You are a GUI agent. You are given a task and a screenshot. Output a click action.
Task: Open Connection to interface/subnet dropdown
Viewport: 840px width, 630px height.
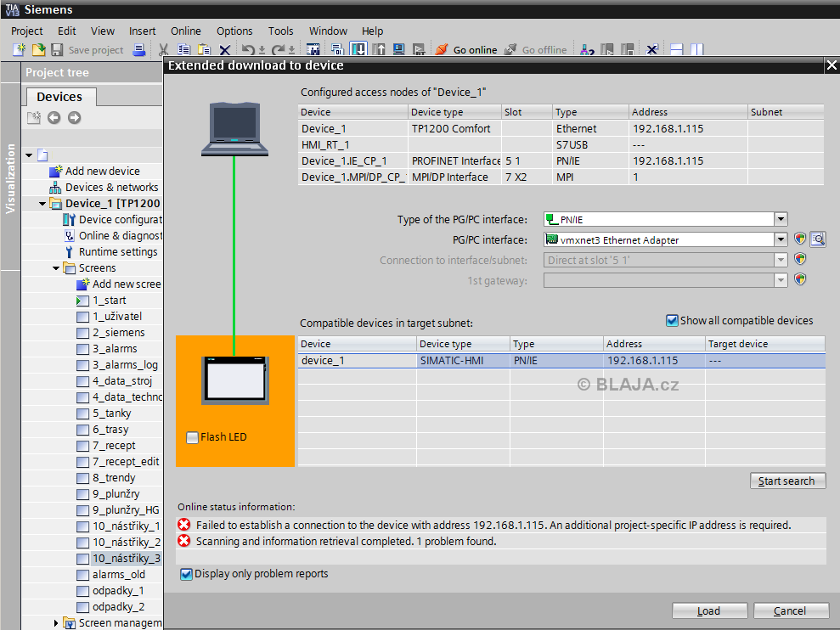coord(781,260)
